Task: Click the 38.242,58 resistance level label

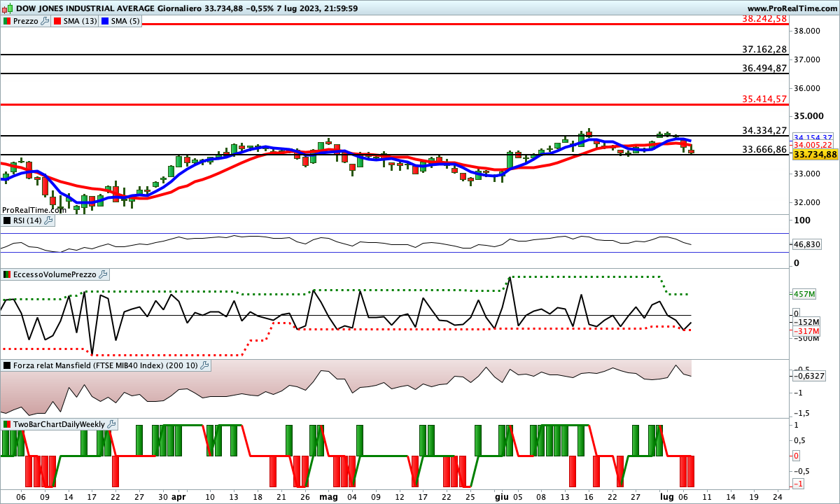Action: (764, 19)
